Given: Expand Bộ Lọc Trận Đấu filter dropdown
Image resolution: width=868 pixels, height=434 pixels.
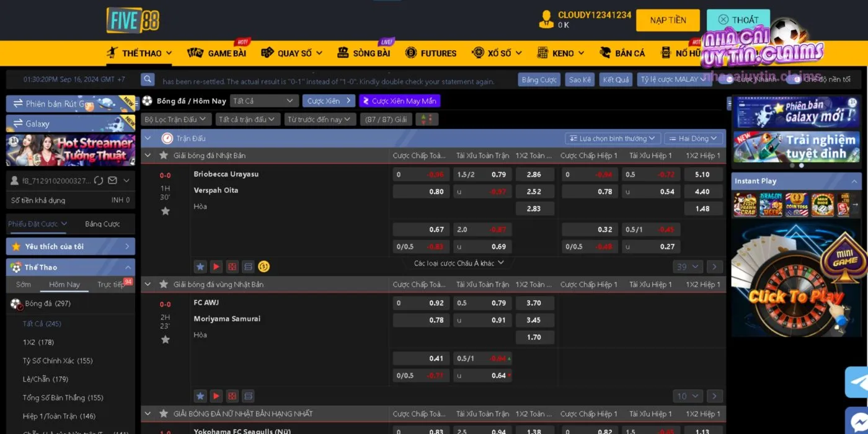Looking at the screenshot, I should pos(176,119).
